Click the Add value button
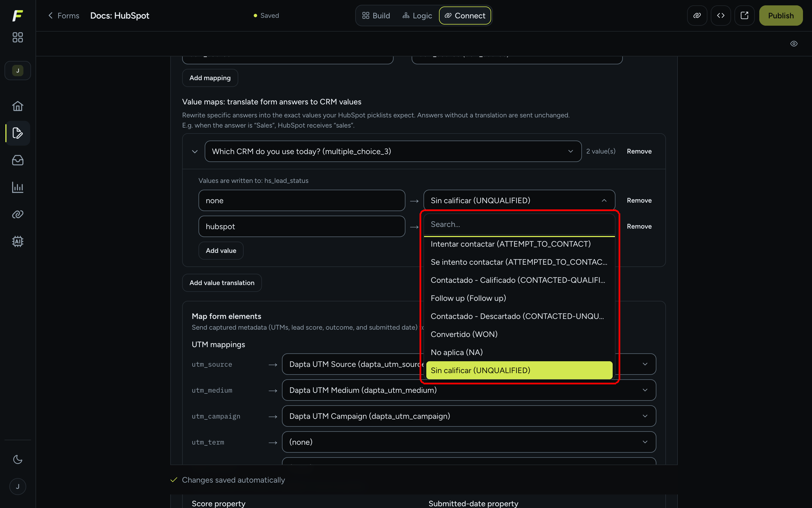This screenshot has width=812, height=508. coord(221,251)
